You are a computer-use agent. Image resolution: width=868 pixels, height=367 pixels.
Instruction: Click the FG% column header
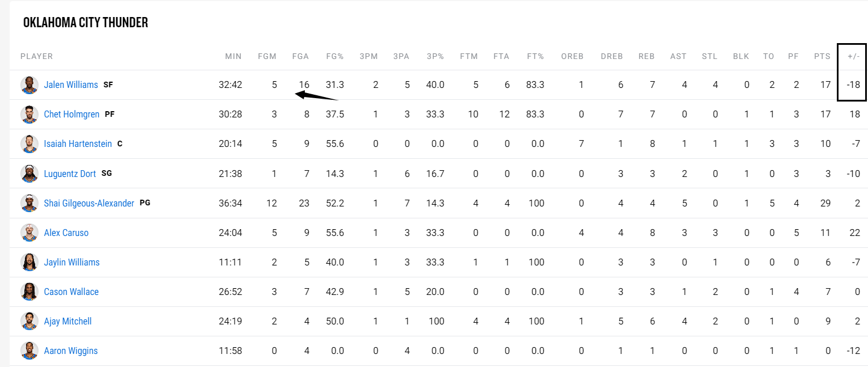pyautogui.click(x=335, y=56)
